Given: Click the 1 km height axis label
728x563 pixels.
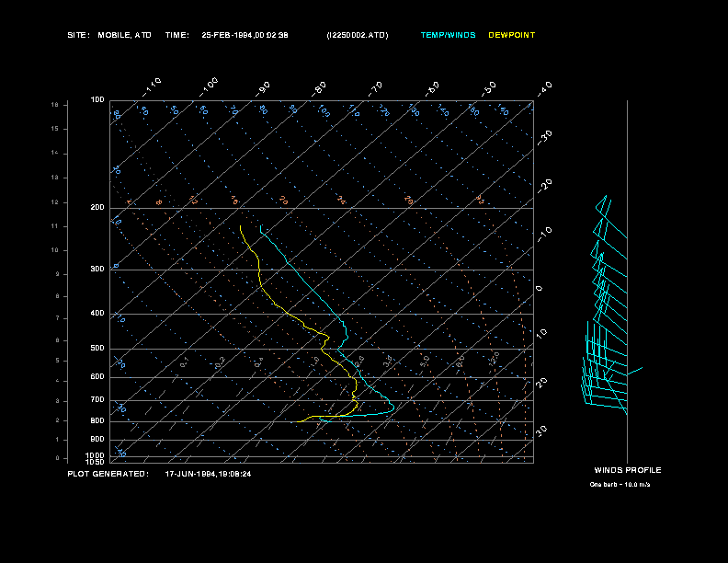Looking at the screenshot, I should pyautogui.click(x=58, y=440).
